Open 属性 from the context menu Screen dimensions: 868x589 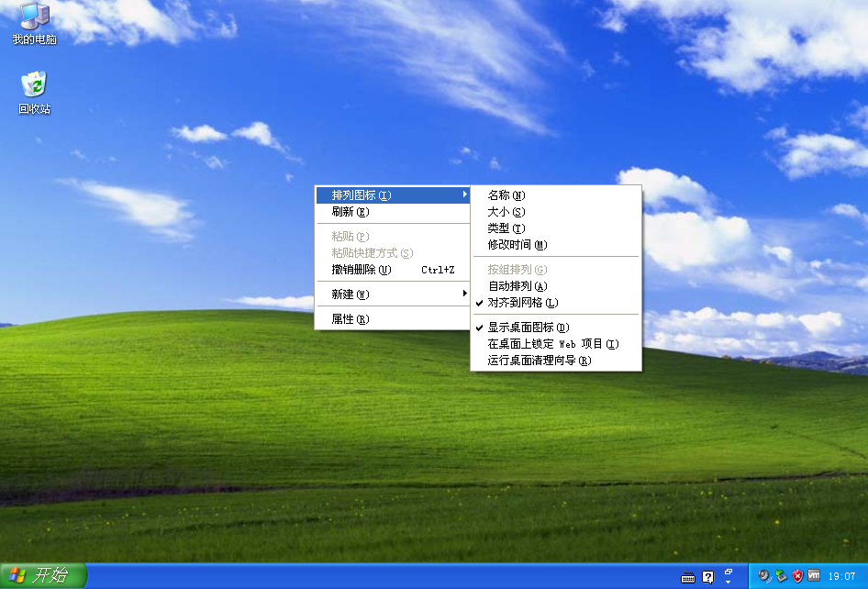point(393,319)
